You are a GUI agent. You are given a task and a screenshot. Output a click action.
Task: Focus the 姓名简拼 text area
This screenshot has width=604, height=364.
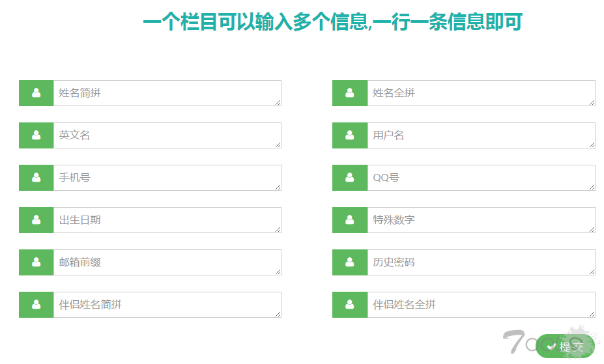coord(167,93)
